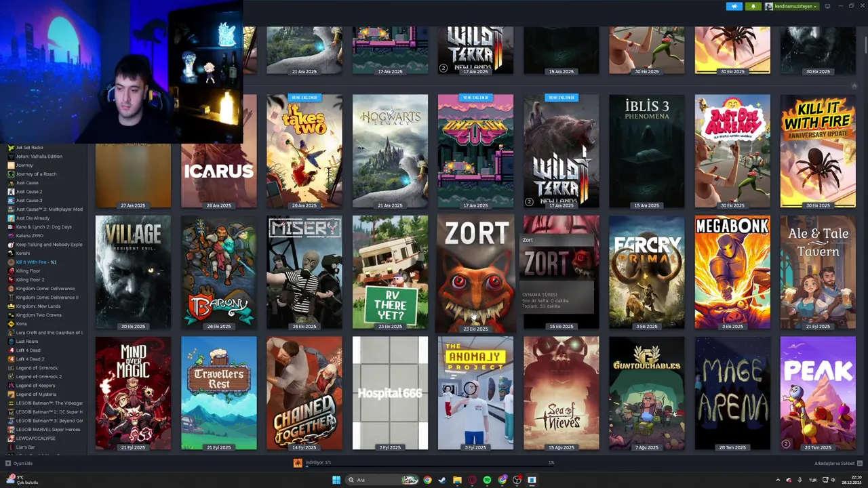
Task: Open the green notifications bell
Action: point(753,6)
